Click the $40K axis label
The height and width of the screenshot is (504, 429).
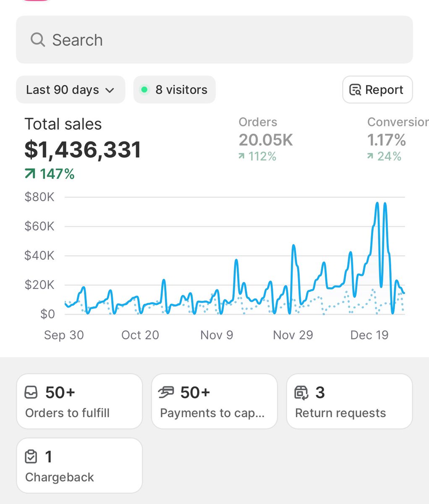point(39,255)
